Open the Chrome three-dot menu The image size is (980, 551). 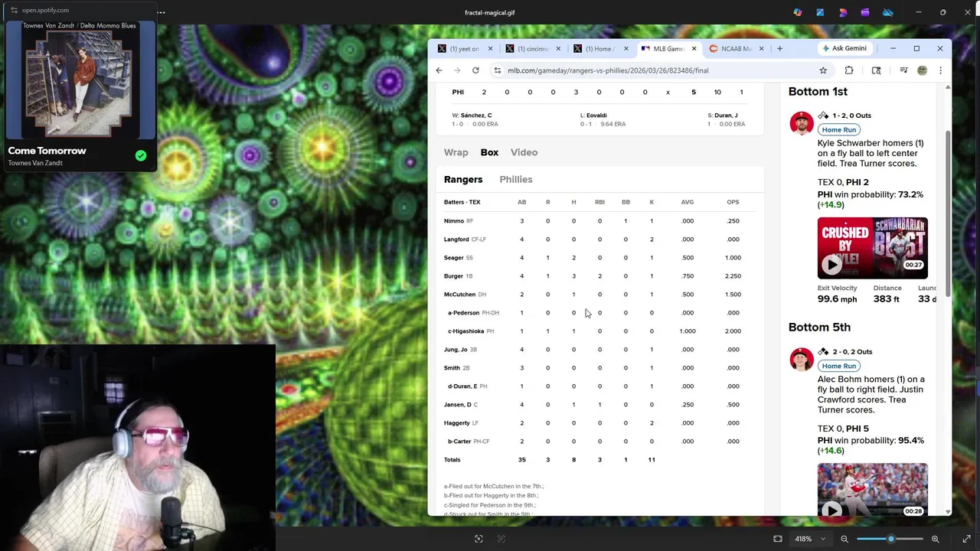pyautogui.click(x=940, y=70)
